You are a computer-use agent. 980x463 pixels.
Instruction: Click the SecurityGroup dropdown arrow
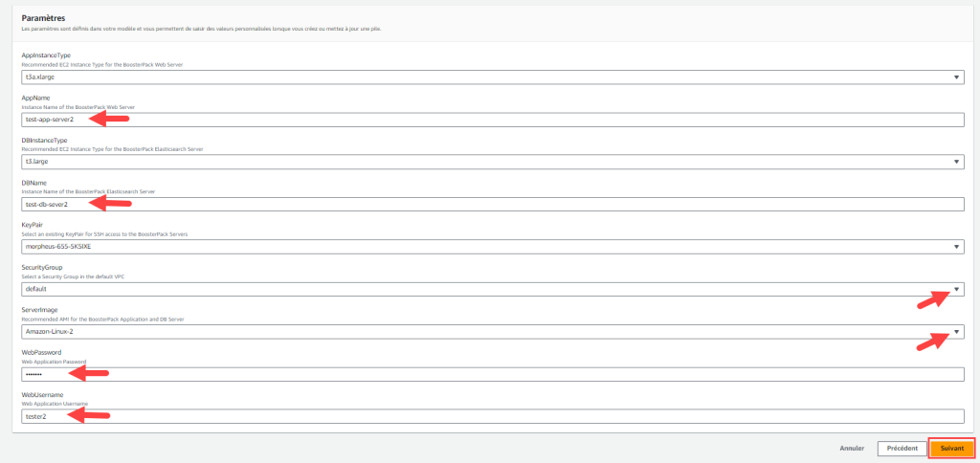(957, 289)
